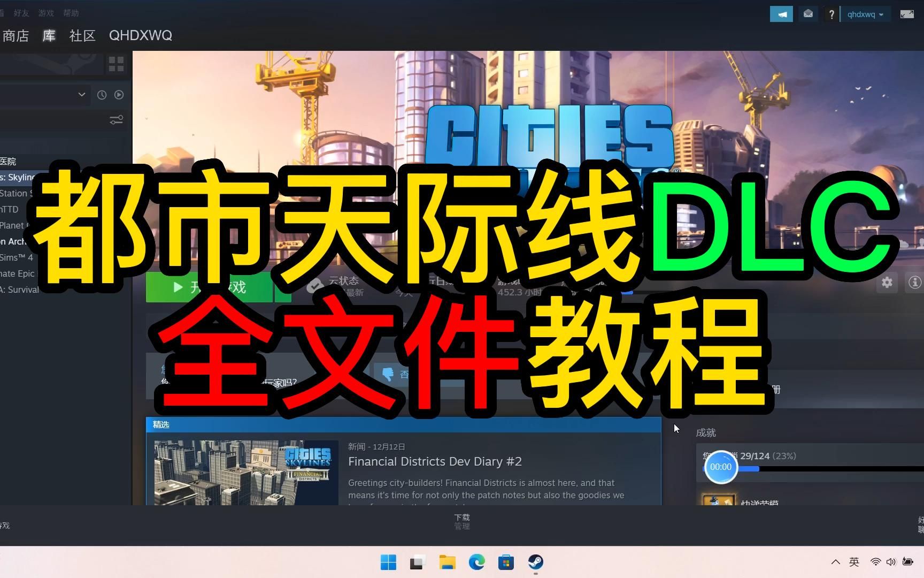Open the QHDXWQ profile tab
The height and width of the screenshot is (578, 924).
[x=141, y=35]
